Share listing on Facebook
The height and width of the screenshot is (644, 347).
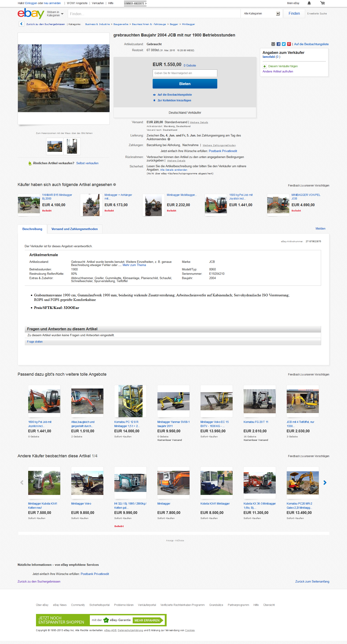(278, 44)
